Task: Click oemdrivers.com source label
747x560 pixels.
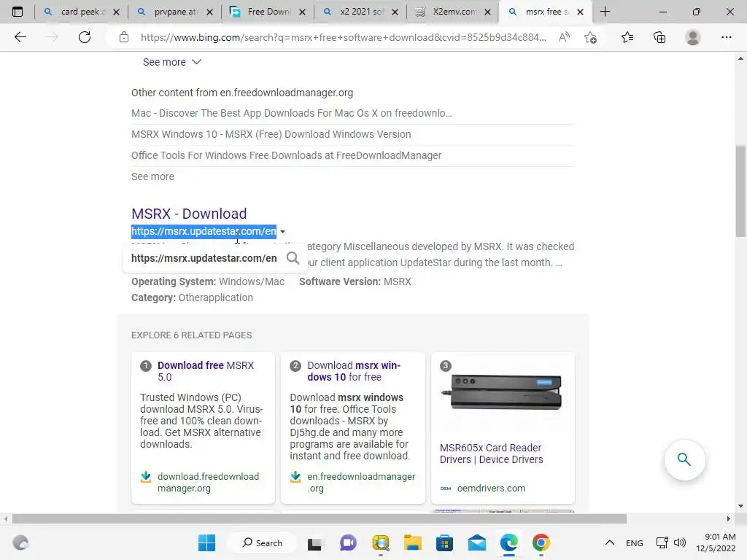Action: [491, 489]
